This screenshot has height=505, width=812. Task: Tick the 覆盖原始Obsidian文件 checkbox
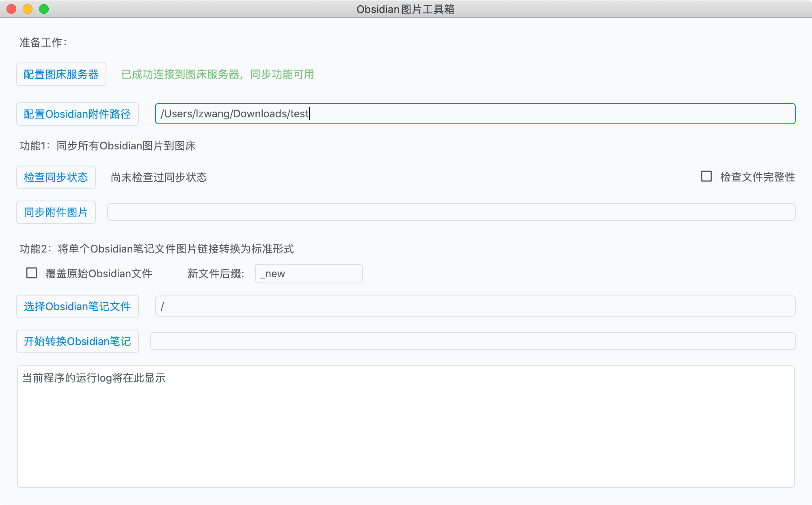(x=32, y=273)
